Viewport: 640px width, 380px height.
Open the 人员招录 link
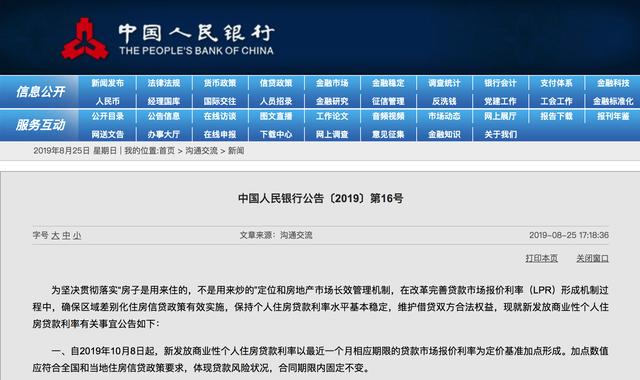276,101
